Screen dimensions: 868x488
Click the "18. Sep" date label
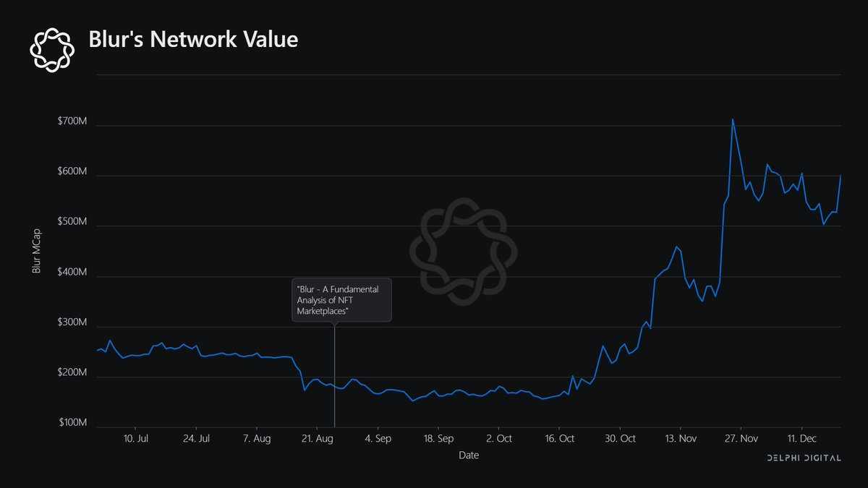[438, 439]
